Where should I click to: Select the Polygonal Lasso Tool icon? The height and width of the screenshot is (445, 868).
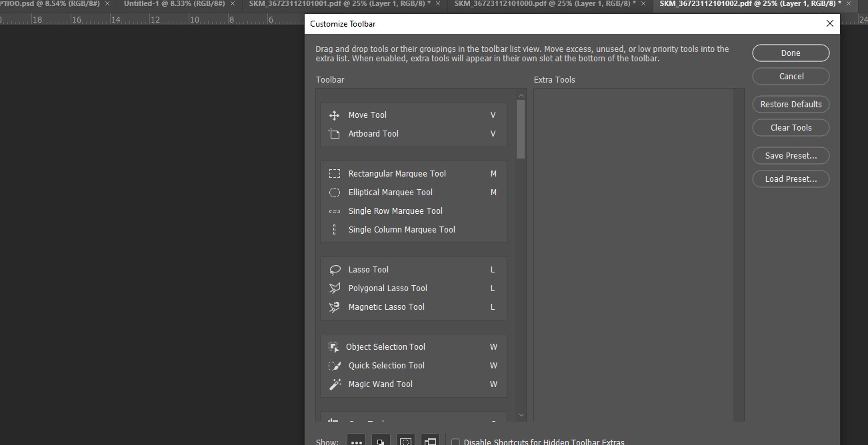[x=335, y=288]
